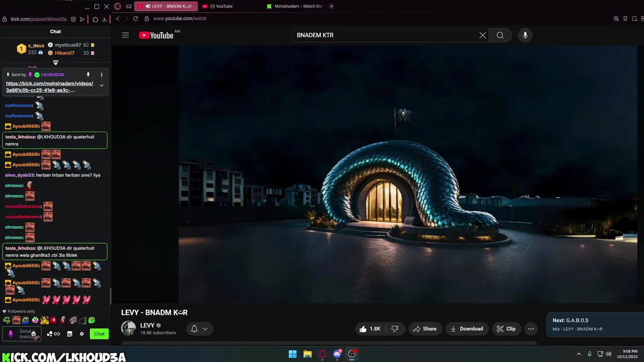Screen dimensions: 644x362
Task: Insert the flaming Pikachu quick emote
Action: click(x=44, y=320)
